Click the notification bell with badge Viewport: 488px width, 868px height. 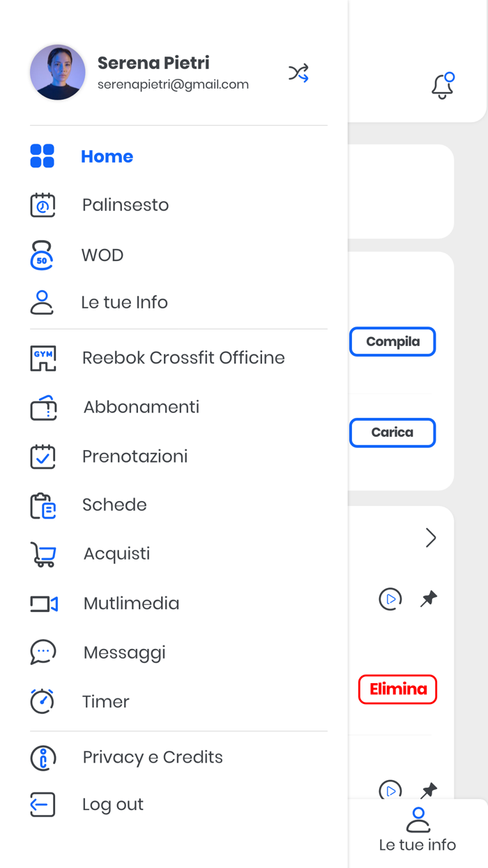pos(442,85)
